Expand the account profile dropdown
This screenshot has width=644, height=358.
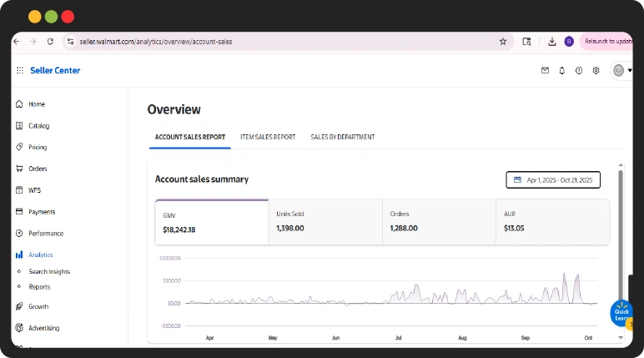pos(621,71)
